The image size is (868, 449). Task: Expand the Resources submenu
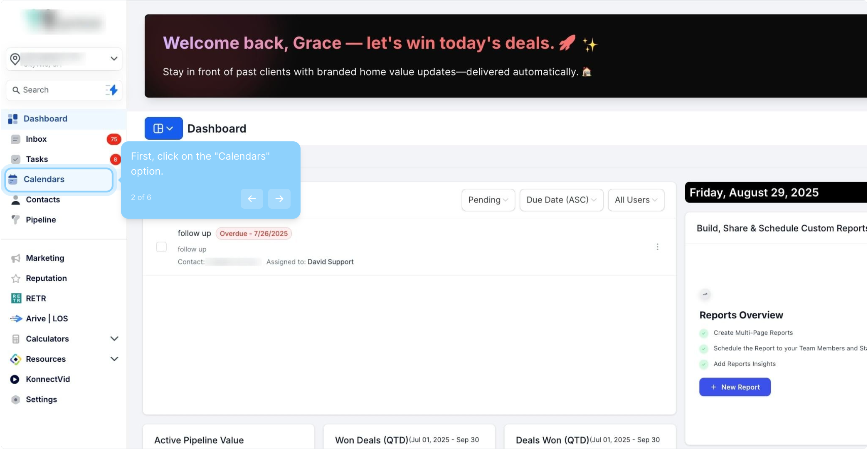point(114,359)
